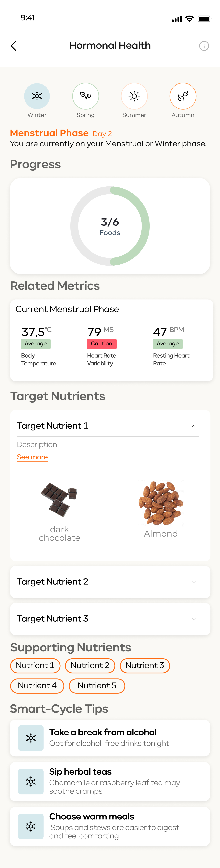The width and height of the screenshot is (220, 868).
Task: Toggle the Nutrient 5 chip
Action: tap(97, 686)
